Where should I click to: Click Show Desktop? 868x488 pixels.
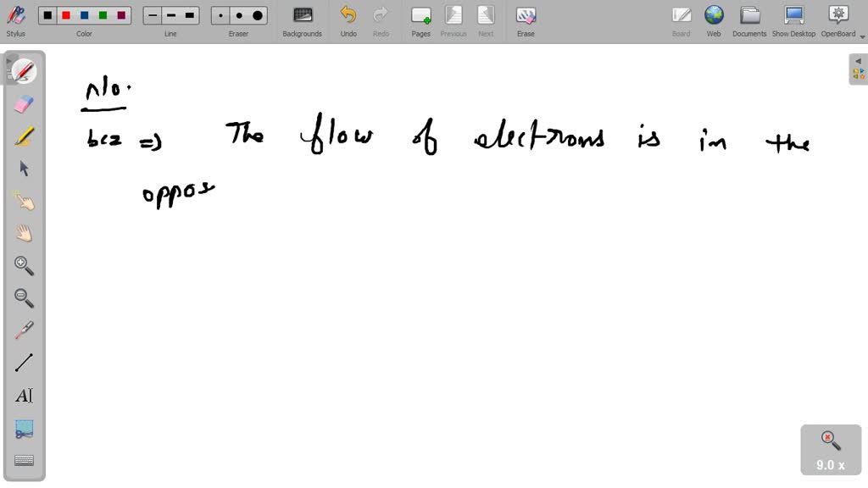(793, 21)
